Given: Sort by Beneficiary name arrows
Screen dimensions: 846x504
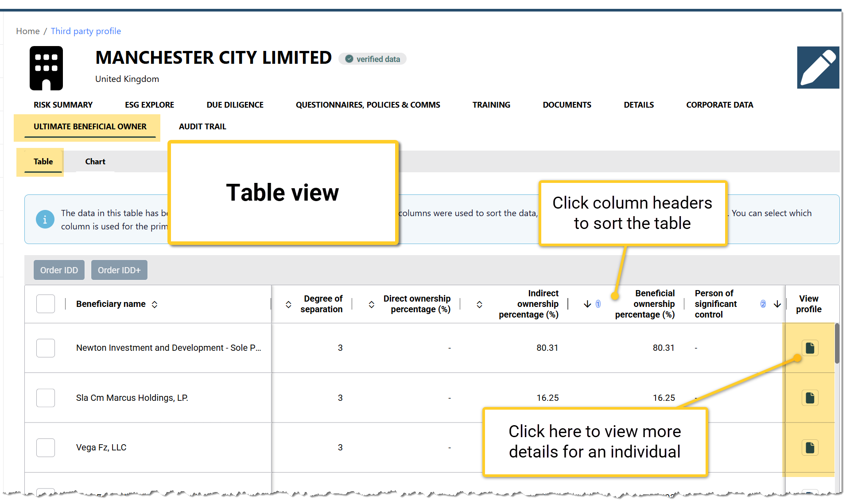Looking at the screenshot, I should pyautogui.click(x=155, y=304).
